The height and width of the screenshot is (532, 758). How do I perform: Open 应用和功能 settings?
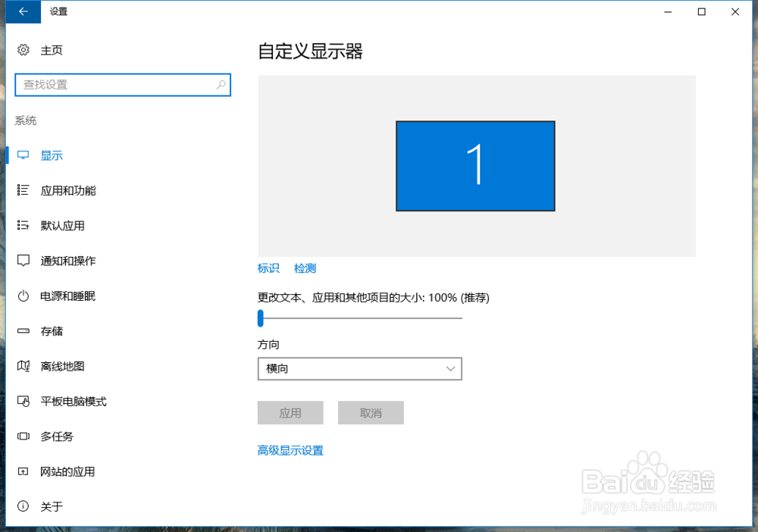(68, 190)
